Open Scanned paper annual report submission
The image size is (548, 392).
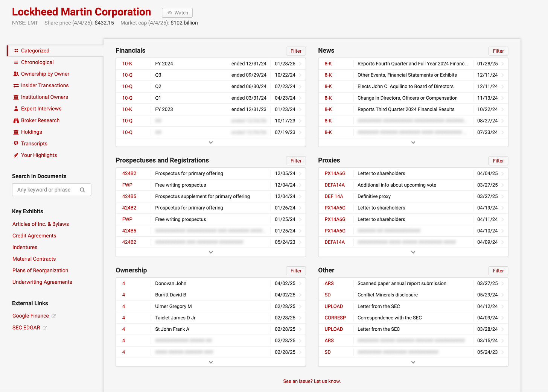(413, 284)
